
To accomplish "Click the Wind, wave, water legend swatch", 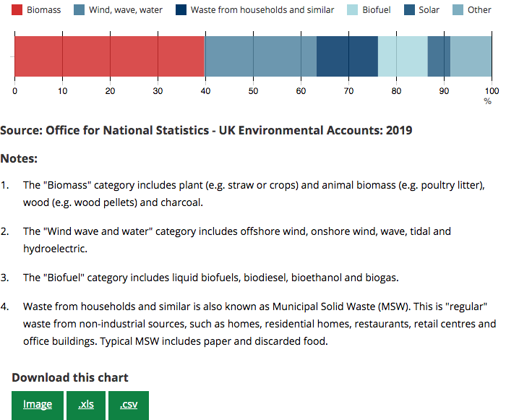I will tap(80, 10).
